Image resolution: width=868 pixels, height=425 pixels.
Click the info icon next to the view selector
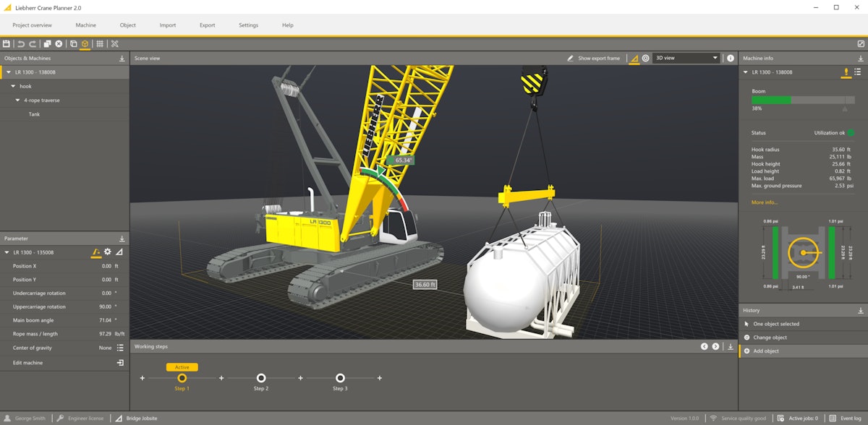(x=730, y=58)
